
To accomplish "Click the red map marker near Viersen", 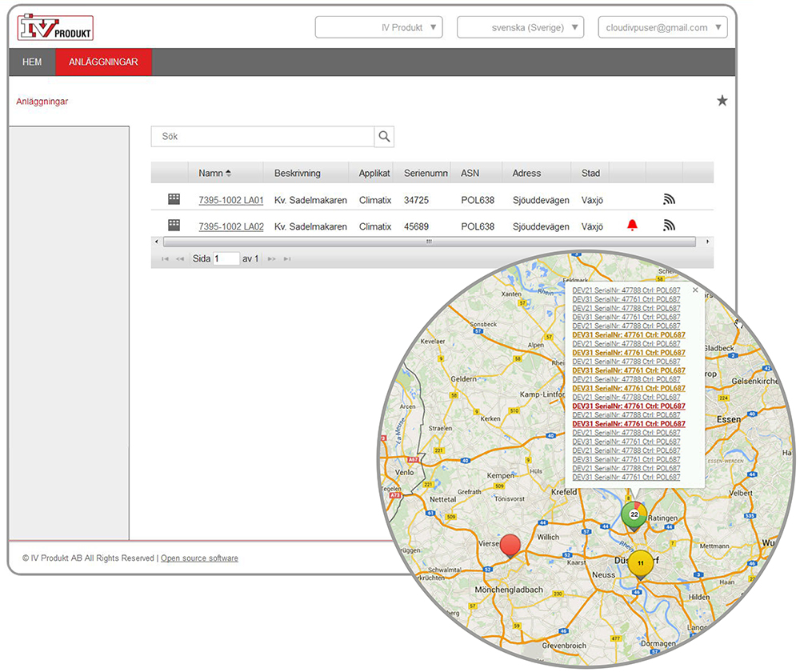I will point(510,546).
